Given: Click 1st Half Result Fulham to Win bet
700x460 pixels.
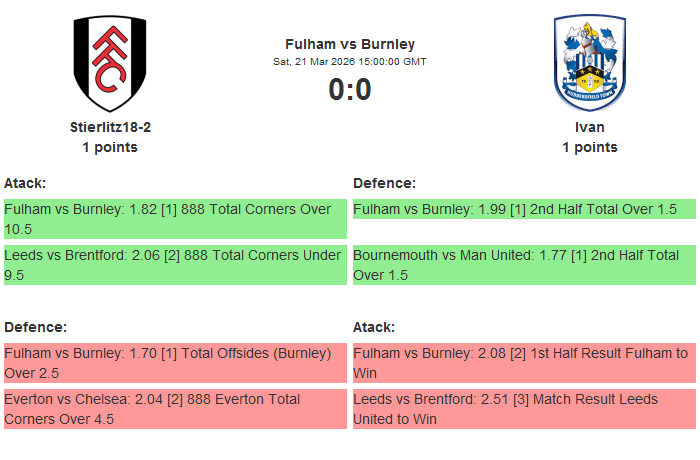Looking at the screenshot, I should coord(523,363).
